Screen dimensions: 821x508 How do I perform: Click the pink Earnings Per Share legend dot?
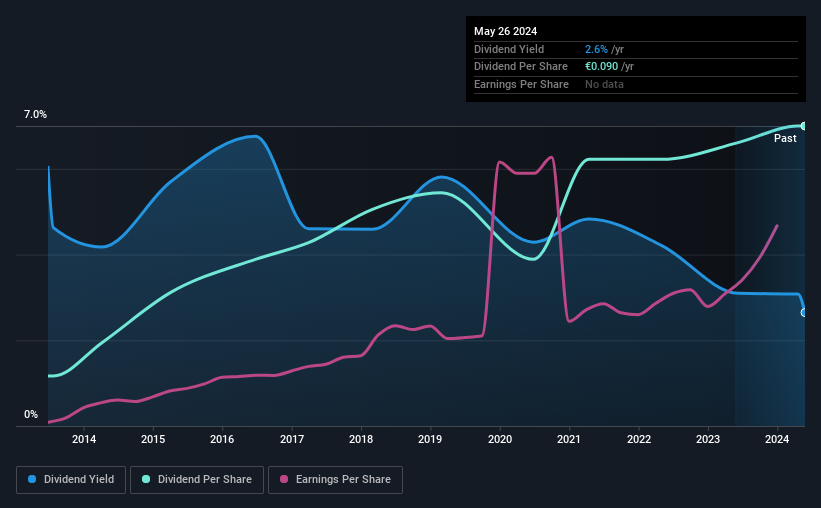284,479
